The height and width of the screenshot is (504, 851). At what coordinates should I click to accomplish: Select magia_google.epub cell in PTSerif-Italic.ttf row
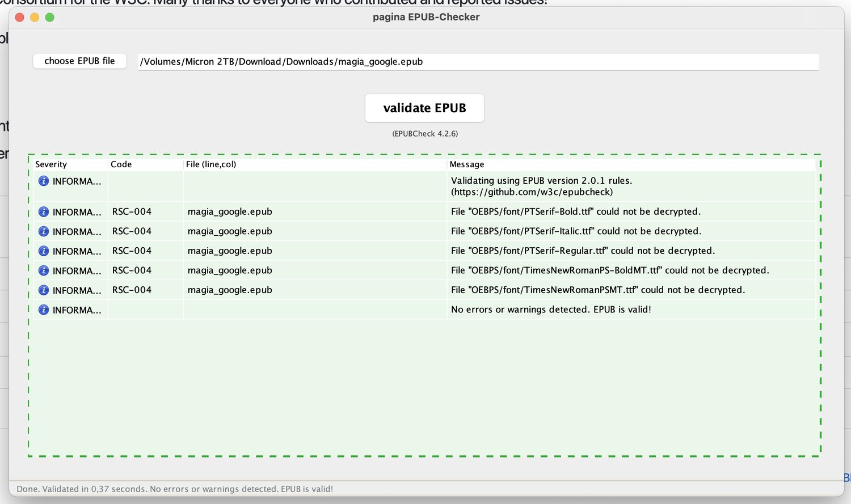(230, 231)
